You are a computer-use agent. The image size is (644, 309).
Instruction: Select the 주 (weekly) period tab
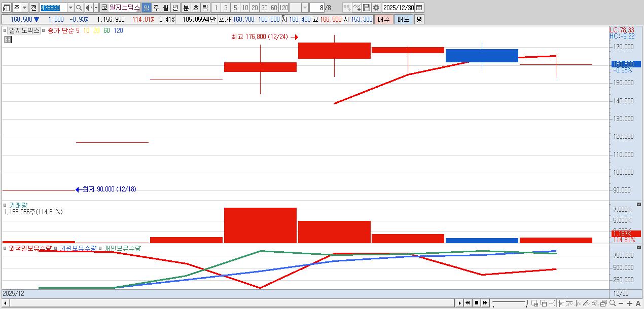(x=156, y=8)
